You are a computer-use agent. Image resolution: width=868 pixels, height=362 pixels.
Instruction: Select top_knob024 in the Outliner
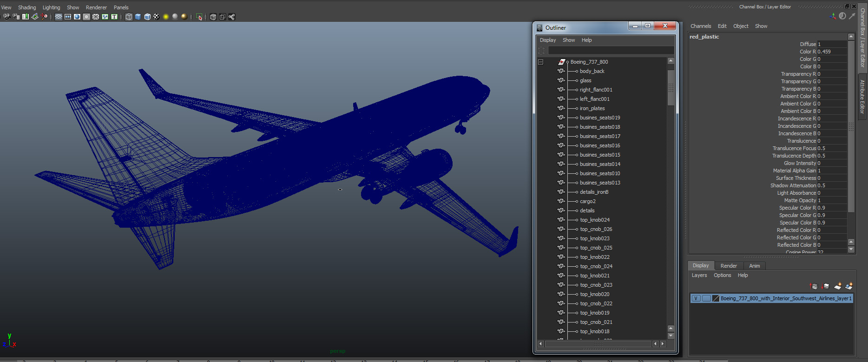pos(595,220)
